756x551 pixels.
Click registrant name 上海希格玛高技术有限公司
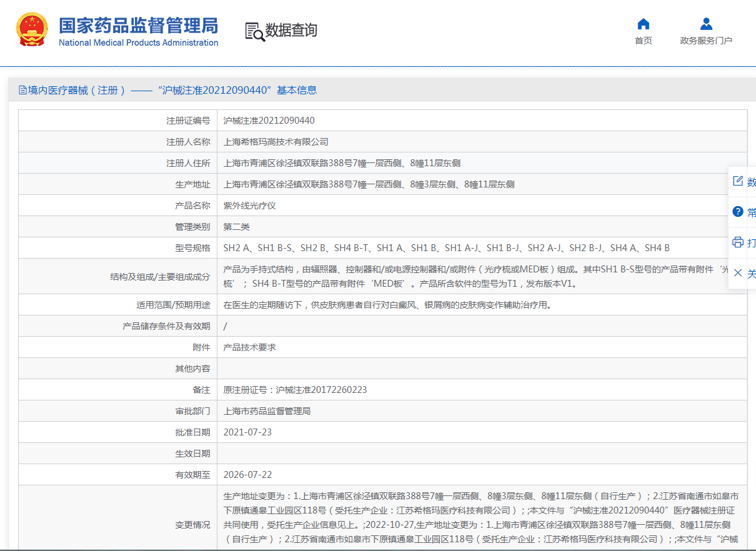pos(276,142)
